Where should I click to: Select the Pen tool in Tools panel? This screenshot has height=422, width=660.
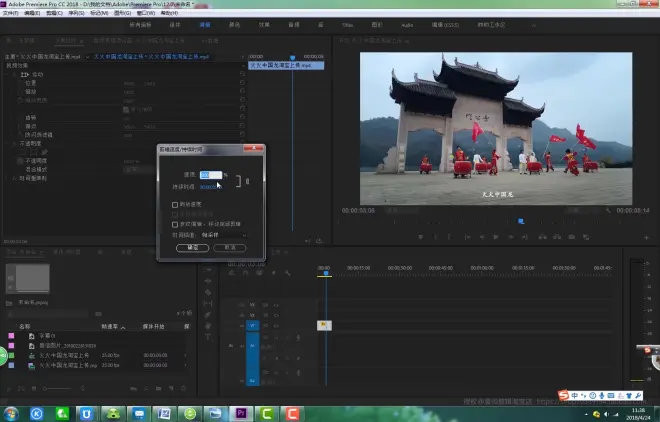click(x=208, y=315)
